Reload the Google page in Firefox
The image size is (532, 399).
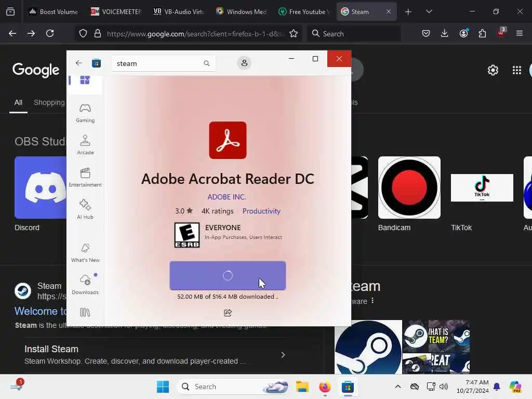click(50, 33)
